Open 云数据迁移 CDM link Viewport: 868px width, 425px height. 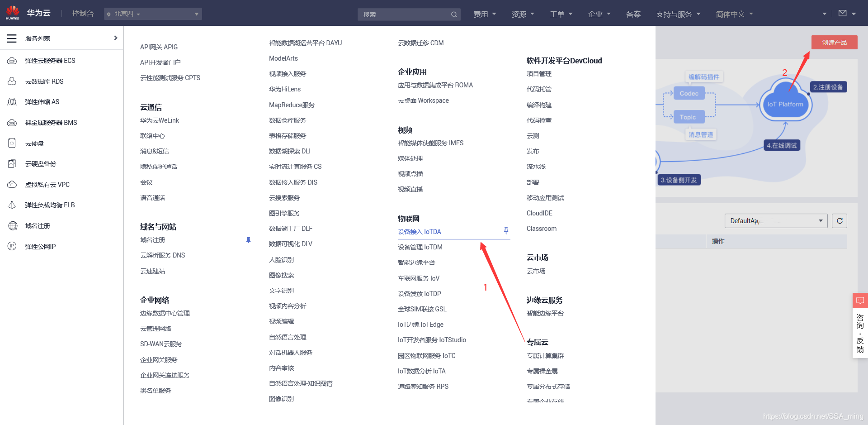coord(420,43)
